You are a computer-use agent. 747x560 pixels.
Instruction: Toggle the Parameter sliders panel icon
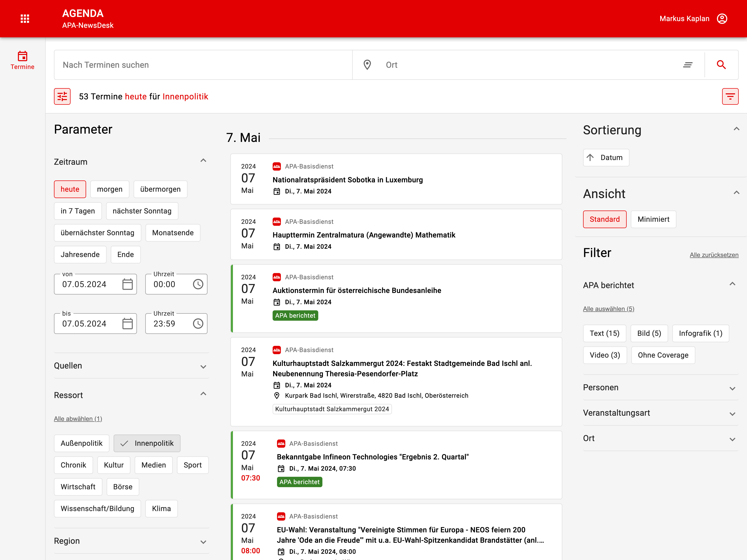coord(62,97)
